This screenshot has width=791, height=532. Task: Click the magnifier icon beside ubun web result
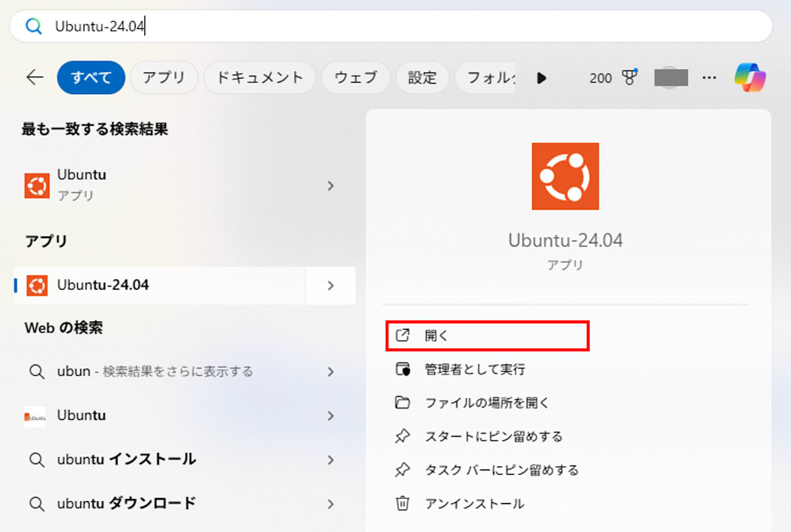(x=37, y=371)
